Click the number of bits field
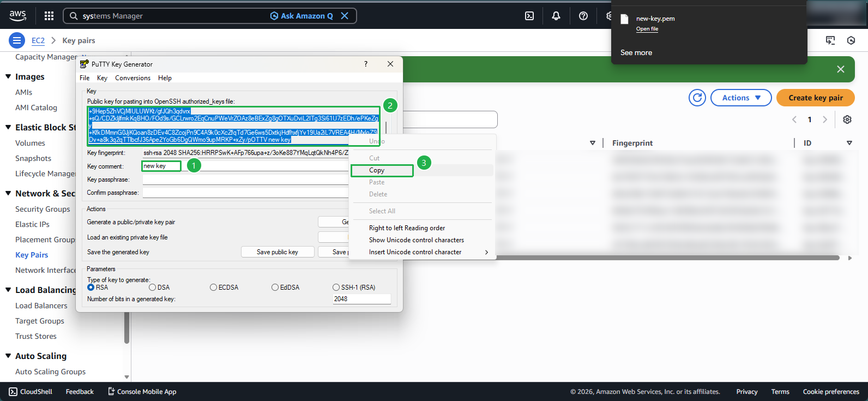 point(362,299)
